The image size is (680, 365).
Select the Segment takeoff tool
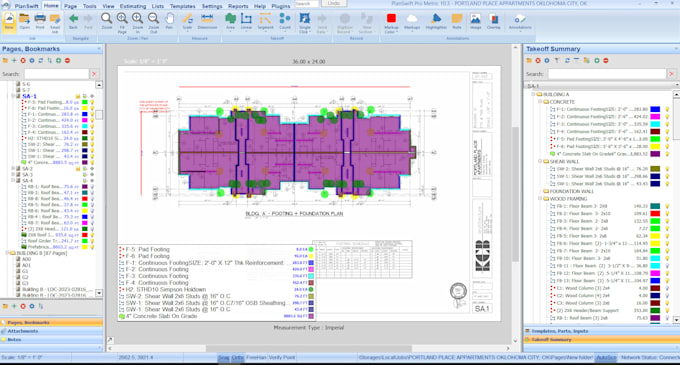265,21
